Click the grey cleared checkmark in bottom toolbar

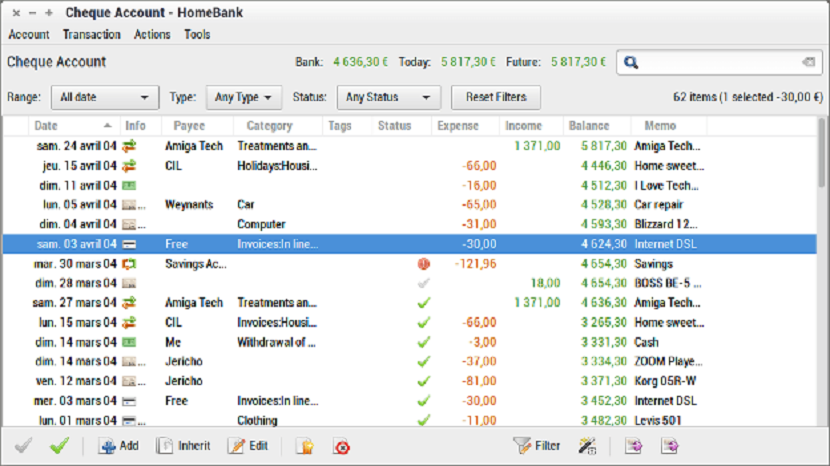tap(24, 446)
